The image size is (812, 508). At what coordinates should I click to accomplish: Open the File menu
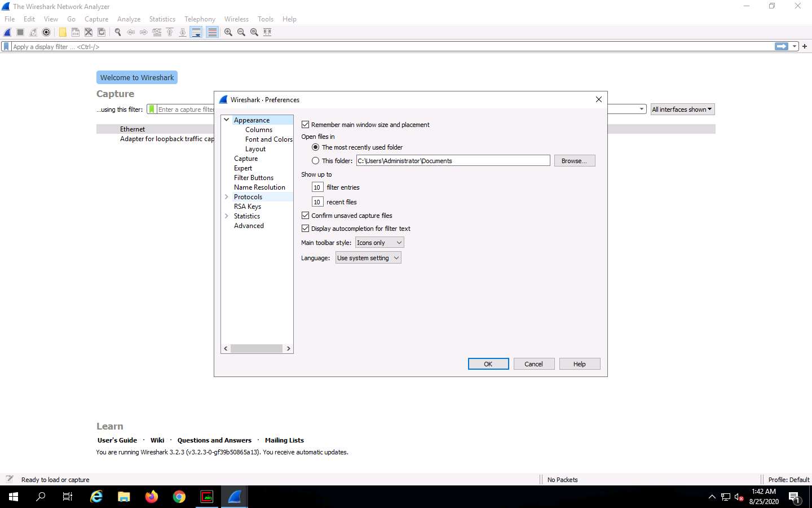[10, 19]
